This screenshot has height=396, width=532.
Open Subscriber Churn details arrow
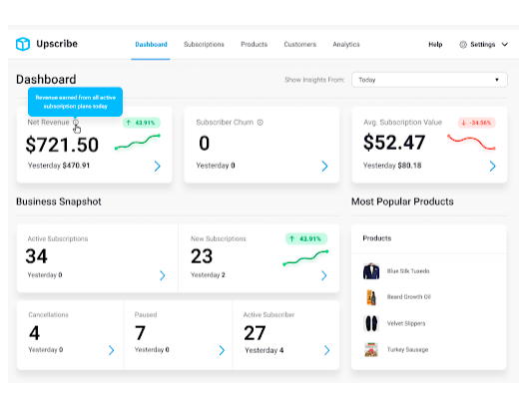click(x=324, y=167)
